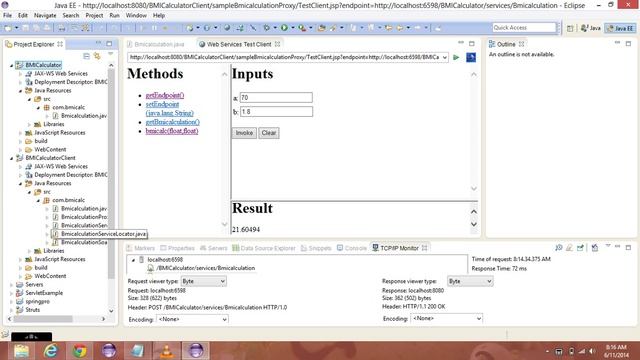Open the Project menu
The height and width of the screenshot is (360, 640).
[94, 16]
